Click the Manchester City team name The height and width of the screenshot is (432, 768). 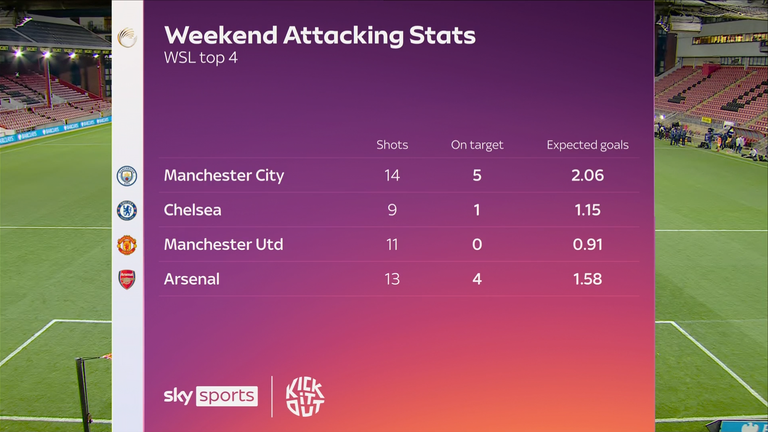tap(224, 175)
